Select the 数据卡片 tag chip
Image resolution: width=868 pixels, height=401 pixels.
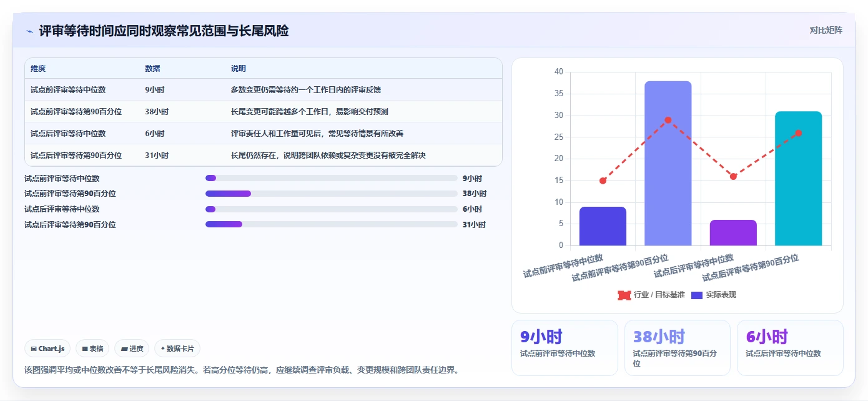point(177,349)
